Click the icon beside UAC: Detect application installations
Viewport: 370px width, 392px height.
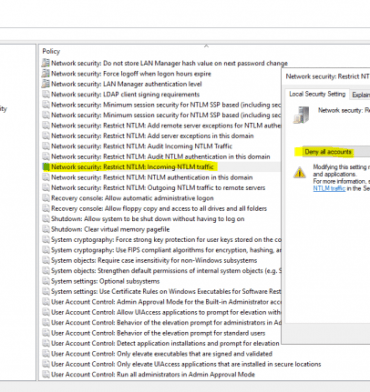(46, 343)
